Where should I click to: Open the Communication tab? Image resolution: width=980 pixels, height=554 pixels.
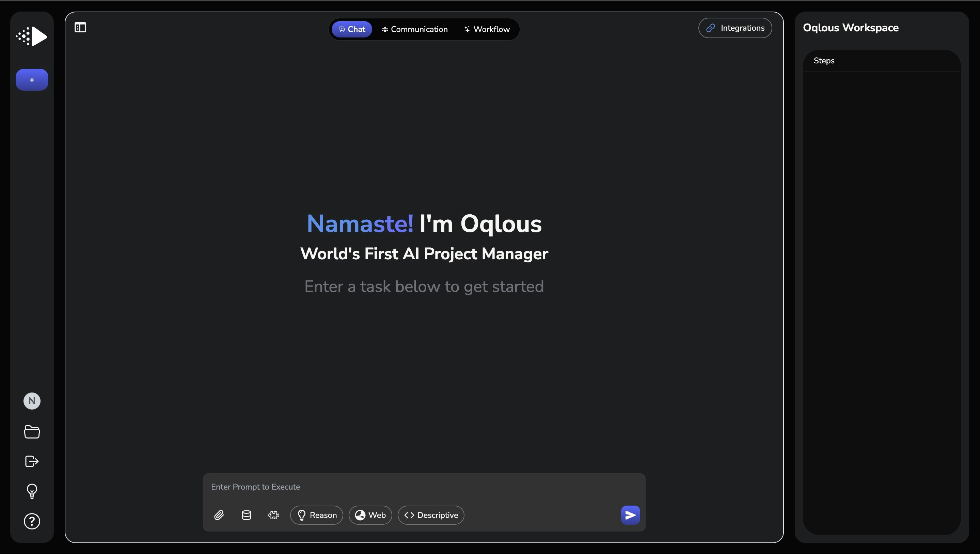click(415, 29)
